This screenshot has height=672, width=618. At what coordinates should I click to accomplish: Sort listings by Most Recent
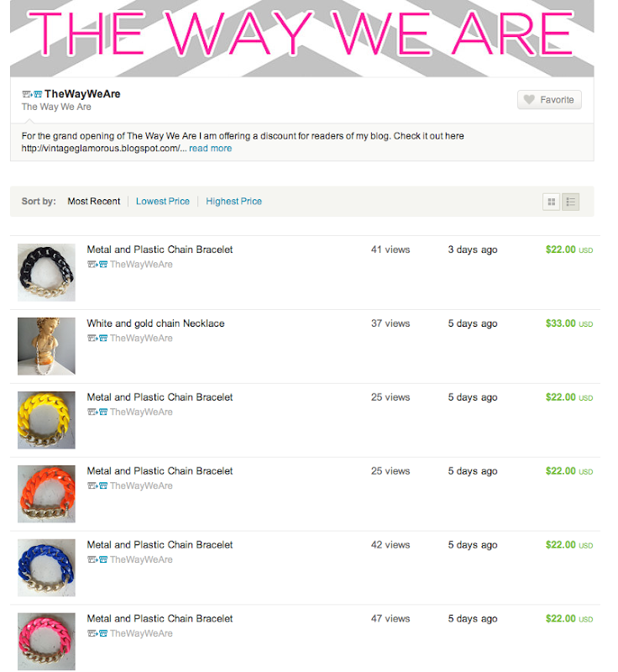[94, 202]
